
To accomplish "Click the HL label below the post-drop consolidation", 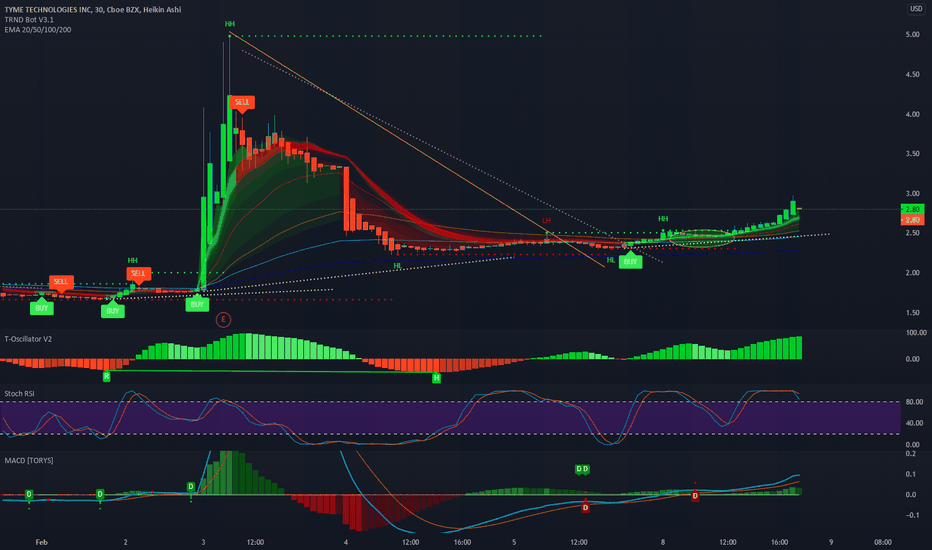I will [x=398, y=266].
